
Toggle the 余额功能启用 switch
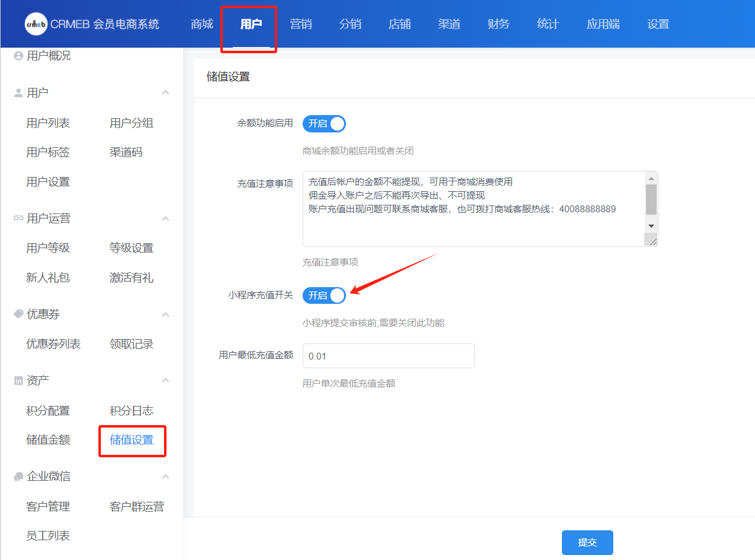(324, 124)
